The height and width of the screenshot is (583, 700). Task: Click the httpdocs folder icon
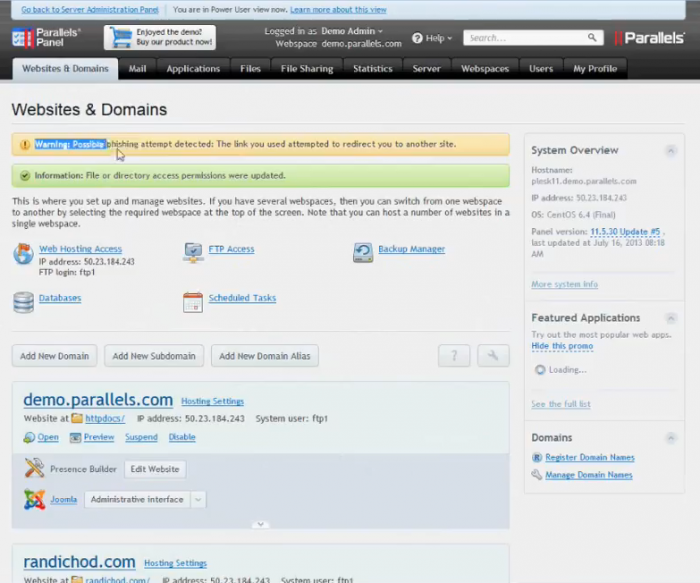tap(77, 418)
